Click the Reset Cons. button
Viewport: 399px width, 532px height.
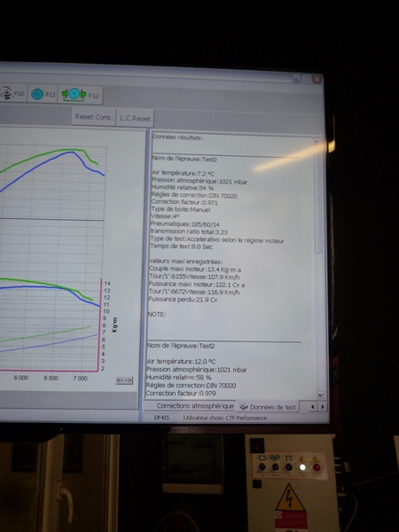[94, 117]
